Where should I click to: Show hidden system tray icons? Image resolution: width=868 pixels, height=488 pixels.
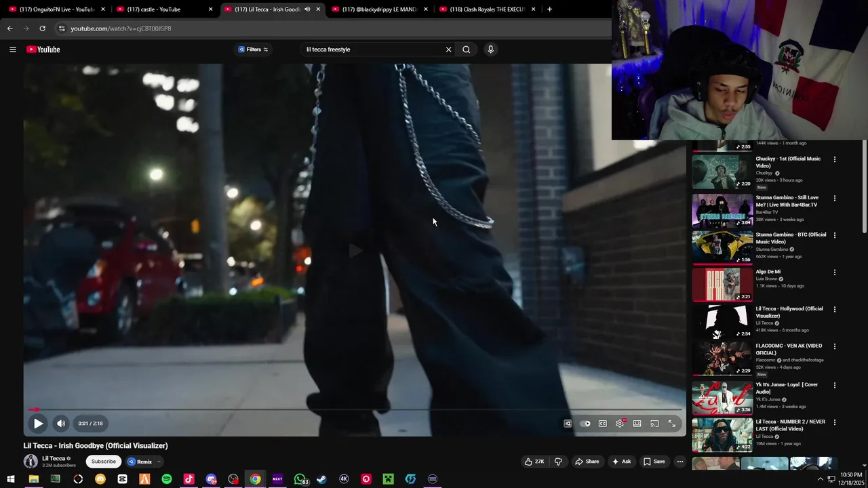[x=820, y=479]
